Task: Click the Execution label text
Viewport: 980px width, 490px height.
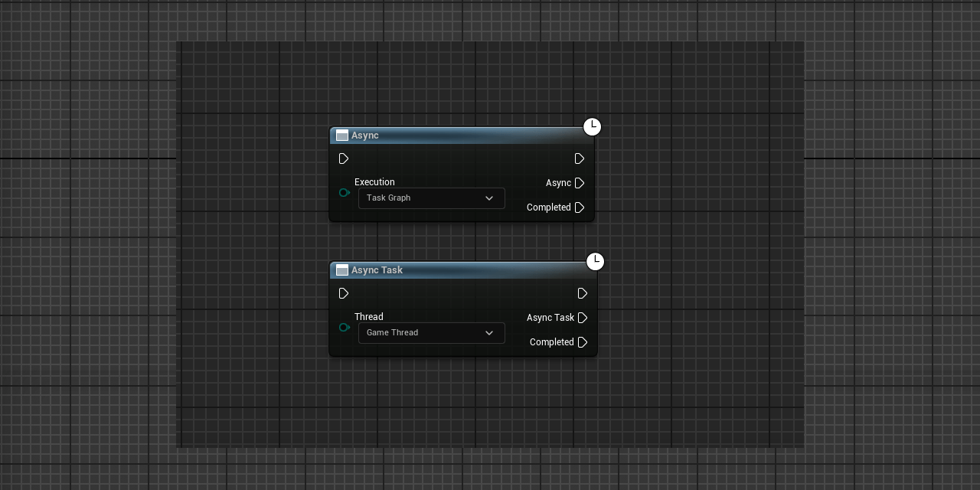Action: pos(374,182)
